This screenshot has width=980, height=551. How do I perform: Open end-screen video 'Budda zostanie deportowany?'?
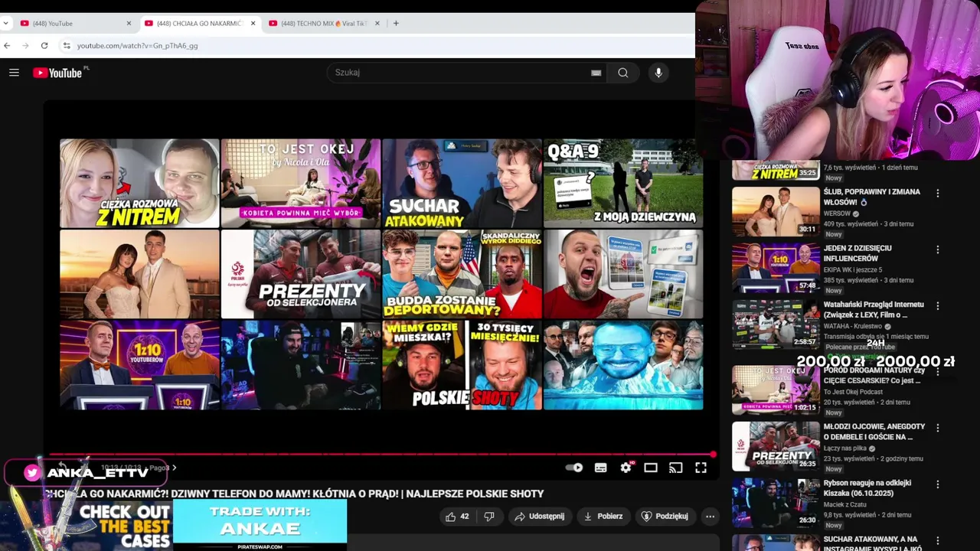click(x=462, y=274)
